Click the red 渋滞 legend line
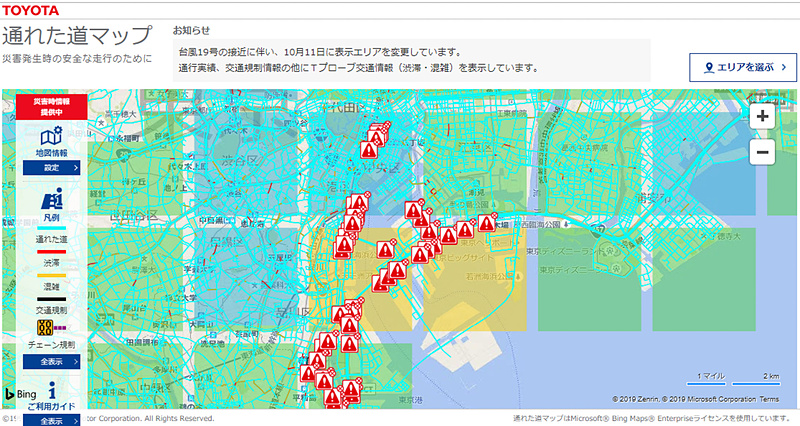This screenshot has height=426, width=800. [x=51, y=252]
